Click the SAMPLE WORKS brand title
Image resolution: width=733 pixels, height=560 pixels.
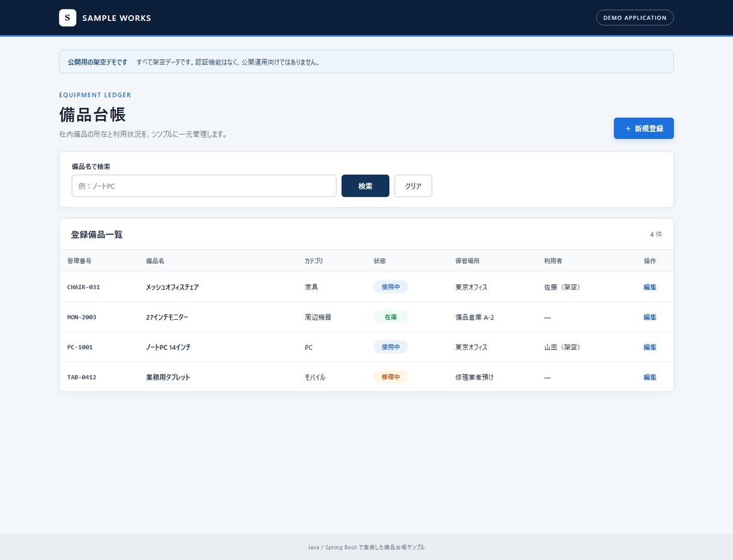tap(117, 18)
